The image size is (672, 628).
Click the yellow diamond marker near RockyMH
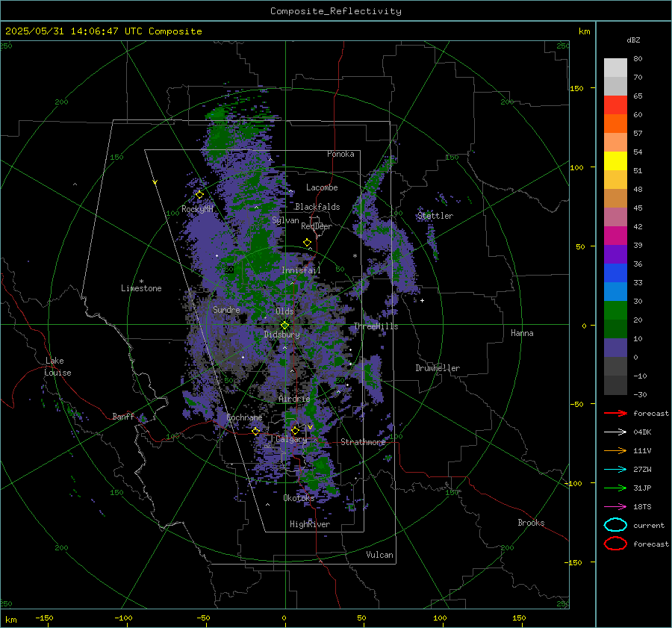(x=199, y=195)
